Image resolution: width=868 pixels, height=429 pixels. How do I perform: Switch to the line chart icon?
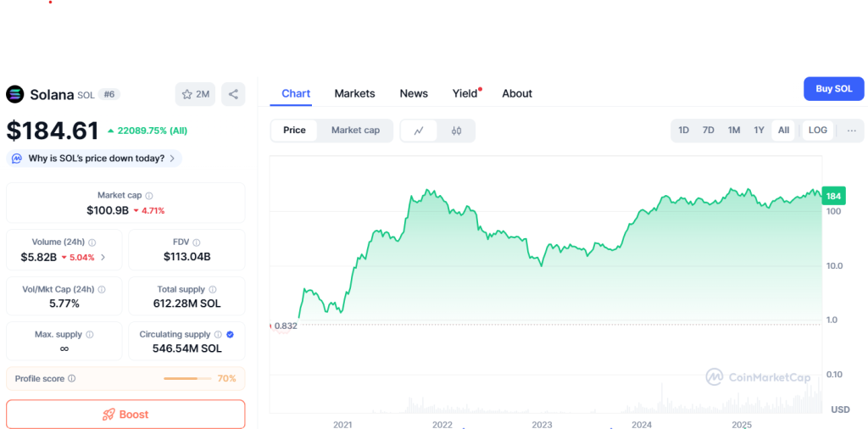(419, 131)
